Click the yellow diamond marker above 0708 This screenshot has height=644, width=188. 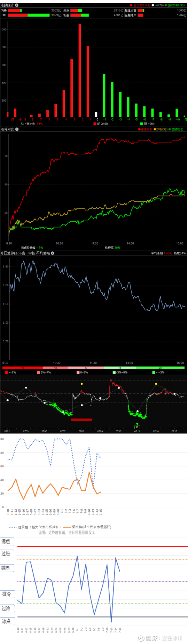coord(82,384)
